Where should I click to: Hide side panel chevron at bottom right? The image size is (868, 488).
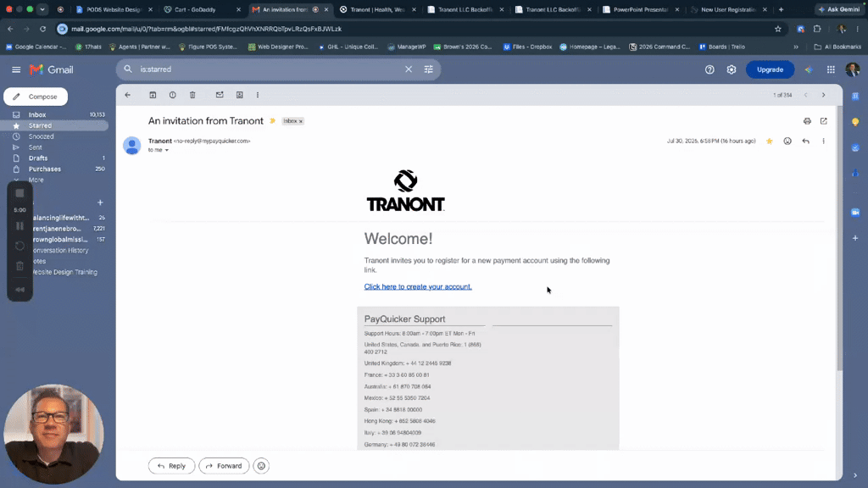tap(855, 475)
